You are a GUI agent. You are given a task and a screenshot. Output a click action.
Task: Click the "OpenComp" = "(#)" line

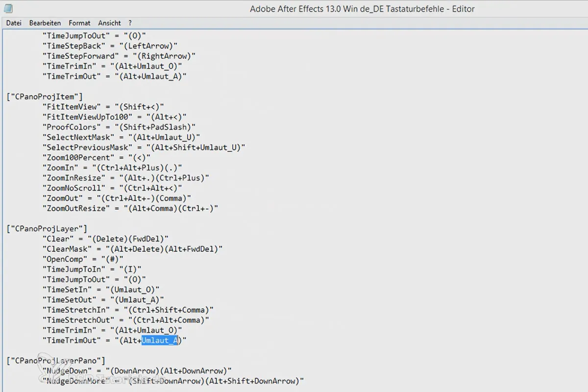click(x=83, y=259)
